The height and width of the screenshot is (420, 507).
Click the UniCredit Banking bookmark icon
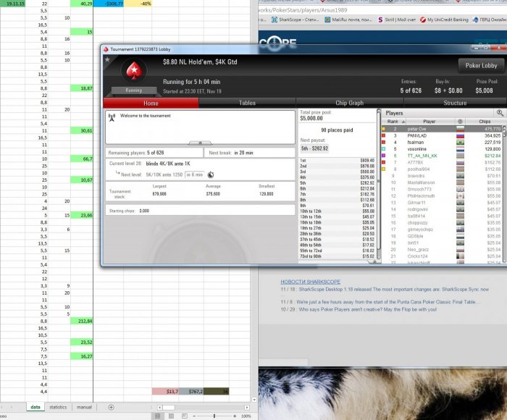(x=422, y=20)
